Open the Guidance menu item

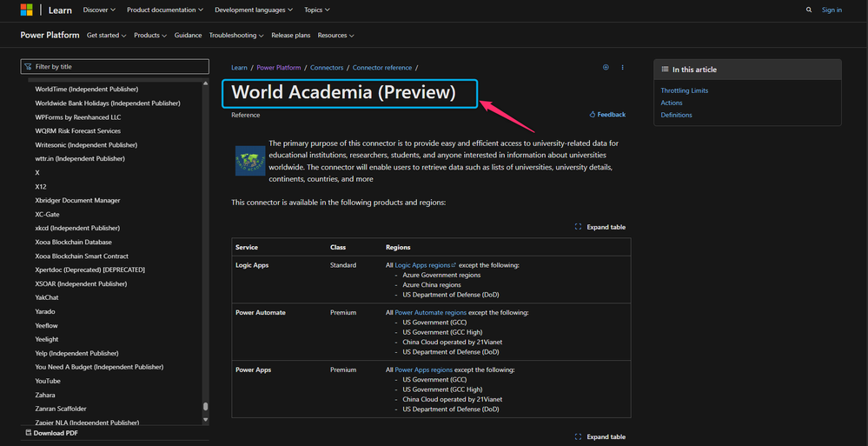[189, 36]
